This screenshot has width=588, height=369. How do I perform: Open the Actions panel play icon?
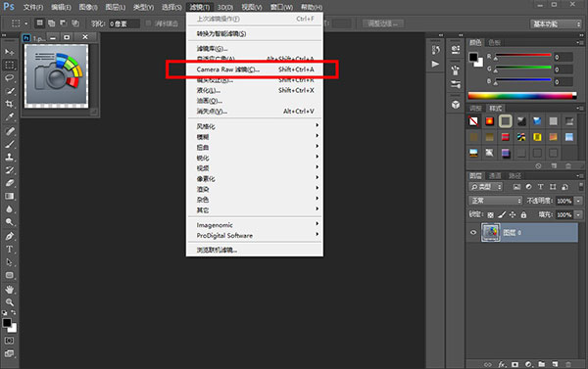coord(435,64)
